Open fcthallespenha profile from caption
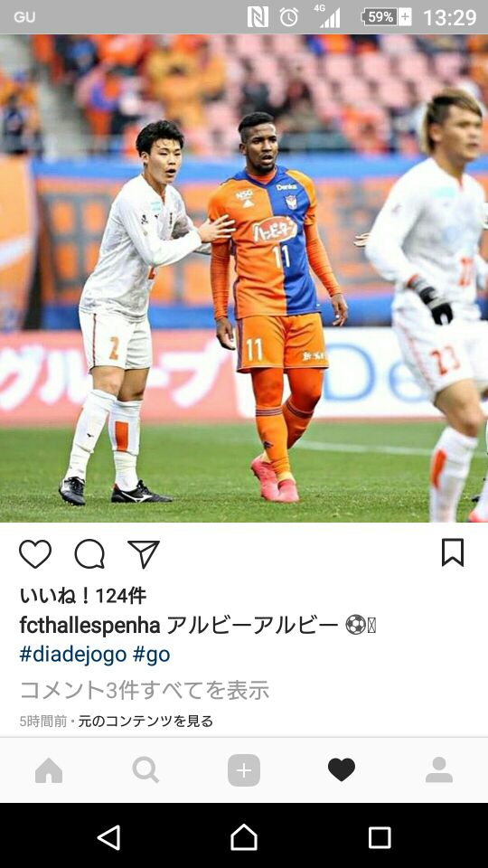Screen dimensions: 488x868 click(89, 626)
